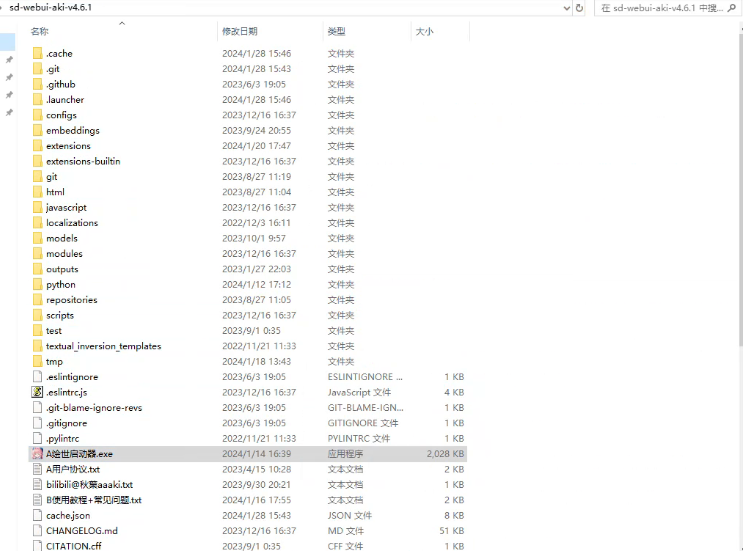Image resolution: width=743 pixels, height=551 pixels.
Task: Select the javascript folder name
Action: (x=66, y=208)
